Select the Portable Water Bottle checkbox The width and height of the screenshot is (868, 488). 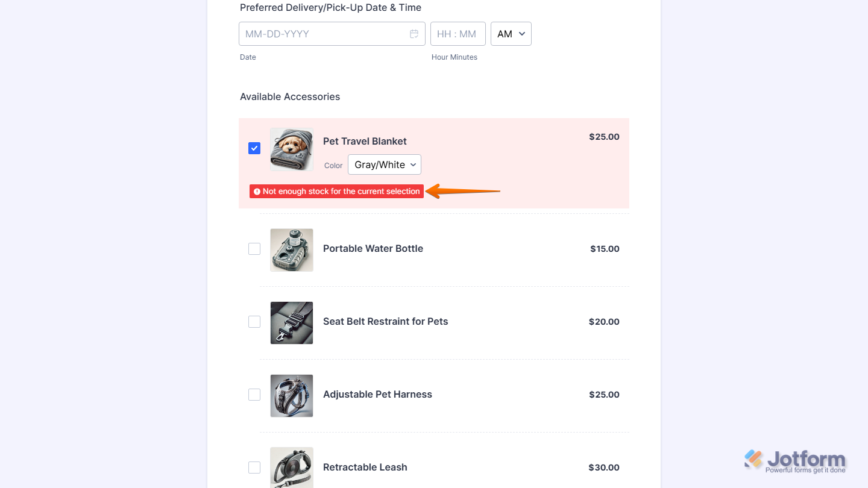(254, 249)
